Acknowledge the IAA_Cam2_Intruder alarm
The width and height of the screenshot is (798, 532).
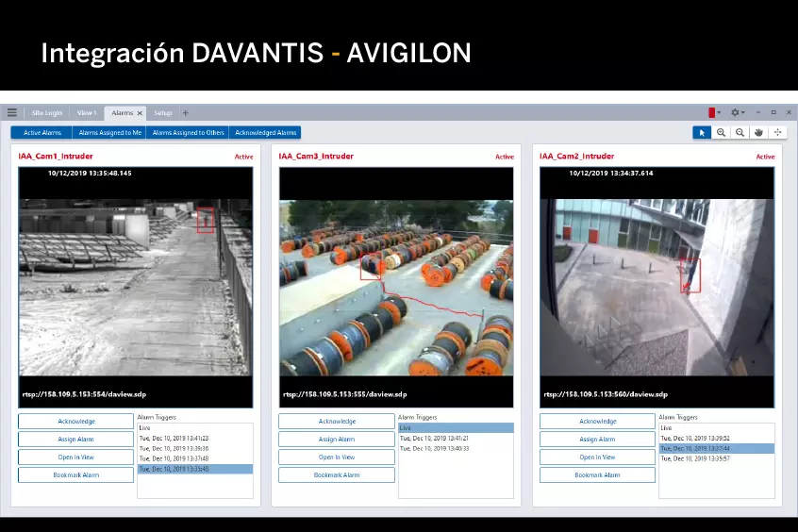pyautogui.click(x=597, y=421)
